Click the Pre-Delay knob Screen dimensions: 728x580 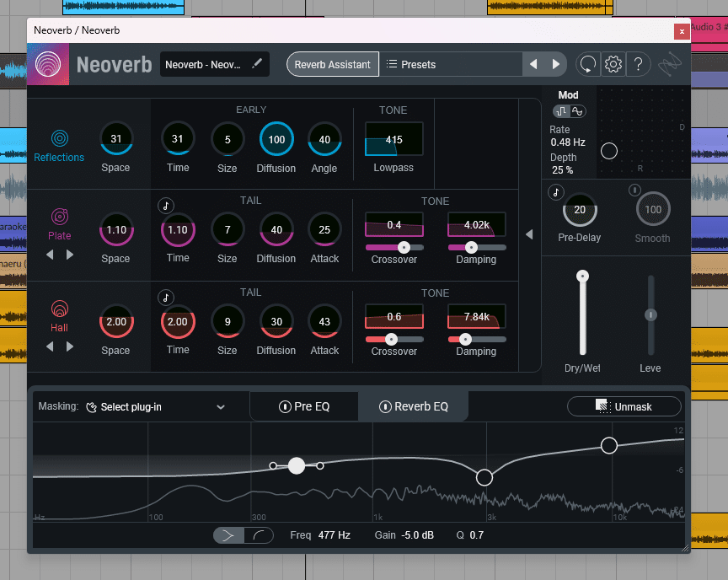click(580, 209)
